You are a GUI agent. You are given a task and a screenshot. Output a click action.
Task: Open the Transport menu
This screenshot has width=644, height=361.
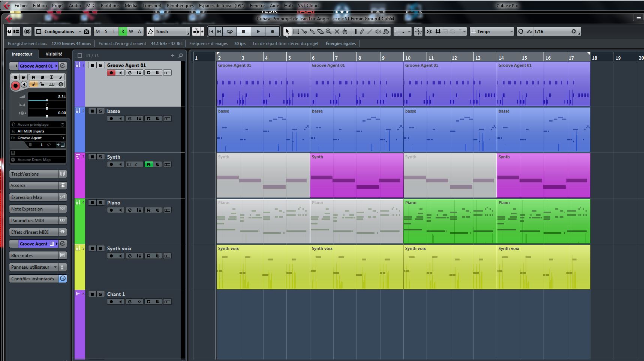[x=152, y=5]
